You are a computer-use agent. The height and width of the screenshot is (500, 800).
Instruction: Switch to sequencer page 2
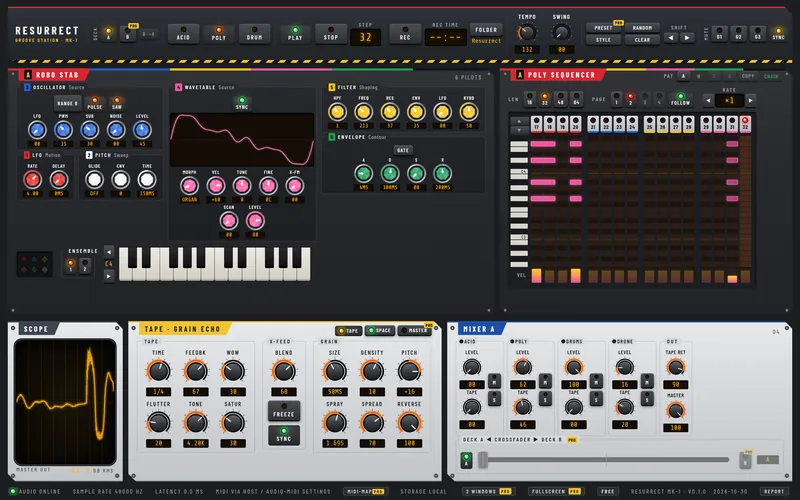631,98
